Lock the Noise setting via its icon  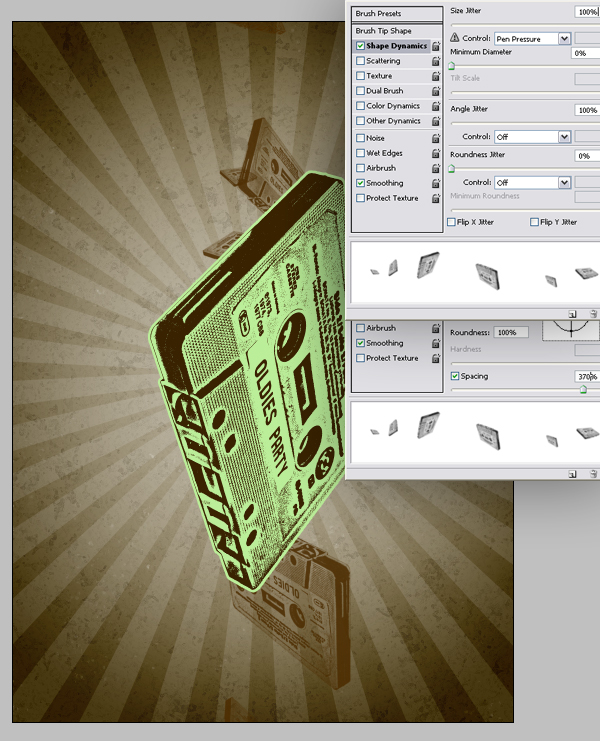[x=436, y=138]
